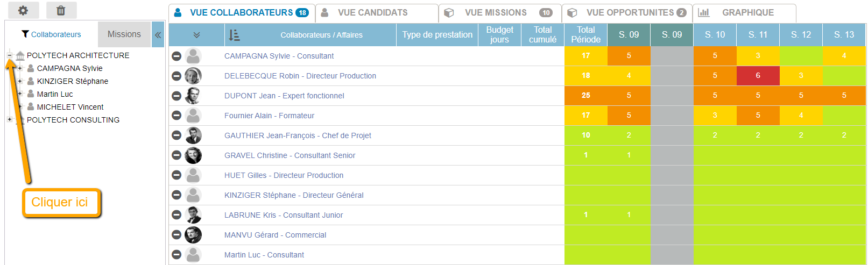The height and width of the screenshot is (265, 868).
Task: Switch to VUE CANDIDATS tab
Action: tap(372, 12)
